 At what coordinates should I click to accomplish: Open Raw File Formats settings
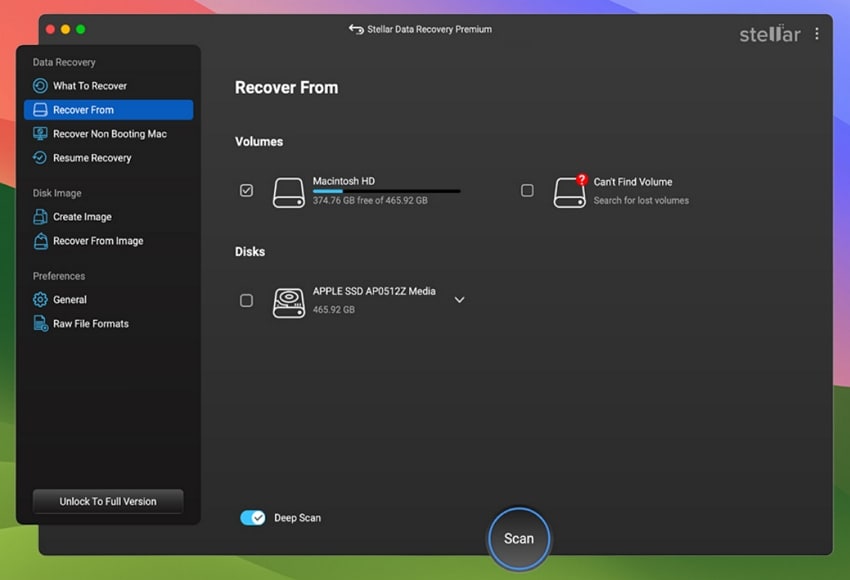(90, 323)
